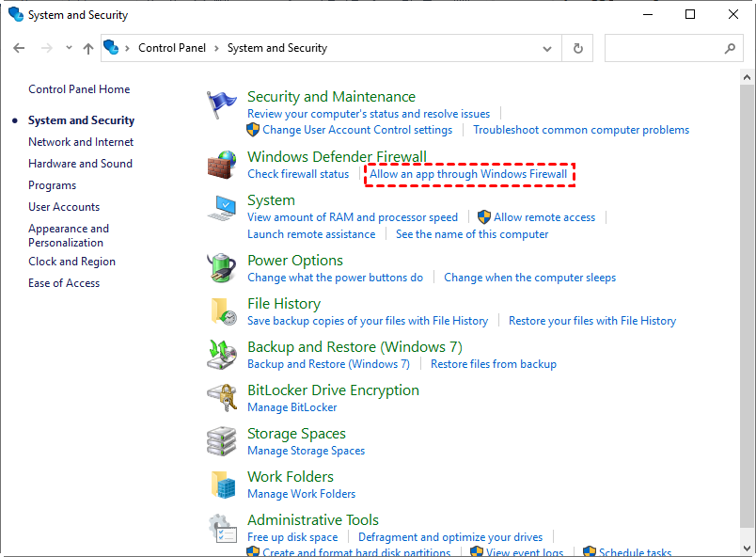Click the forward navigation arrow

[47, 48]
